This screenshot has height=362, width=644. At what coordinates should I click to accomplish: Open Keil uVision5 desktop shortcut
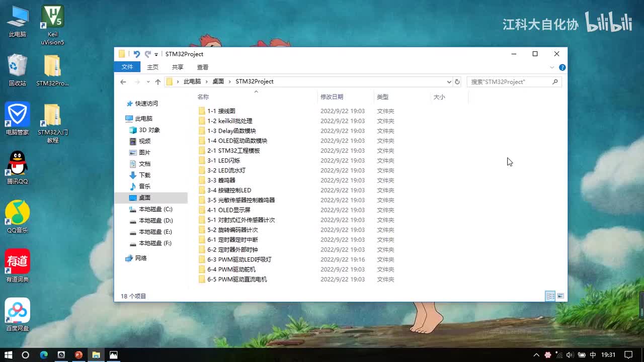52,25
